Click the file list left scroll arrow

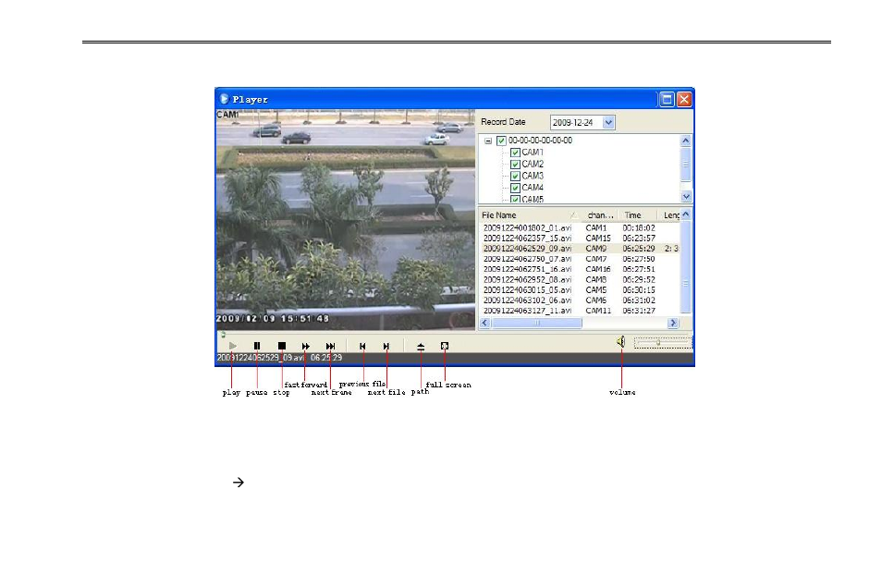484,323
